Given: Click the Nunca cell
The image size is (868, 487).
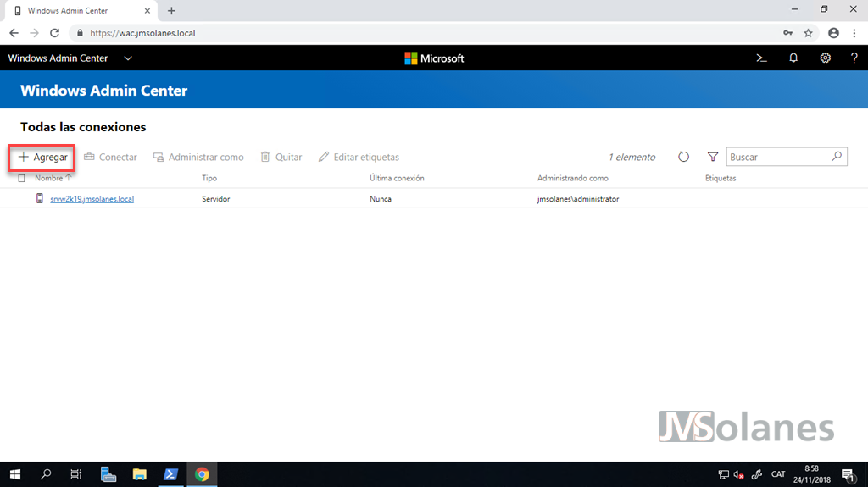Looking at the screenshot, I should tap(381, 199).
